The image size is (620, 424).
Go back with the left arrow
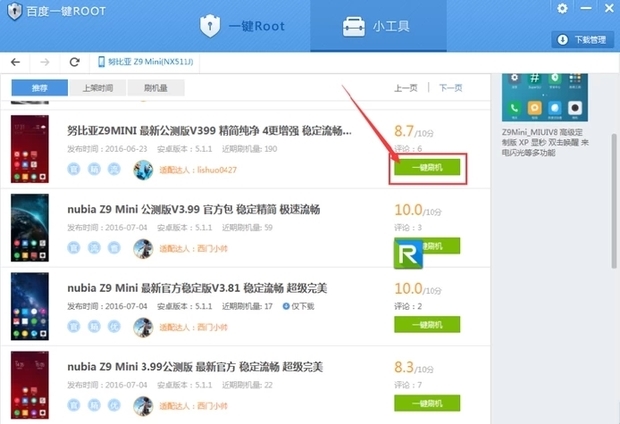pyautogui.click(x=15, y=62)
